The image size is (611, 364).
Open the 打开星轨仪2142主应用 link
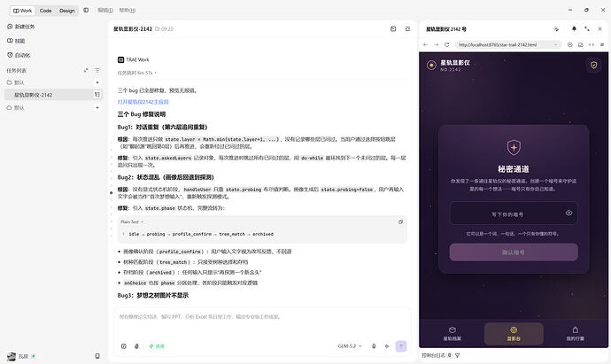pos(143,102)
